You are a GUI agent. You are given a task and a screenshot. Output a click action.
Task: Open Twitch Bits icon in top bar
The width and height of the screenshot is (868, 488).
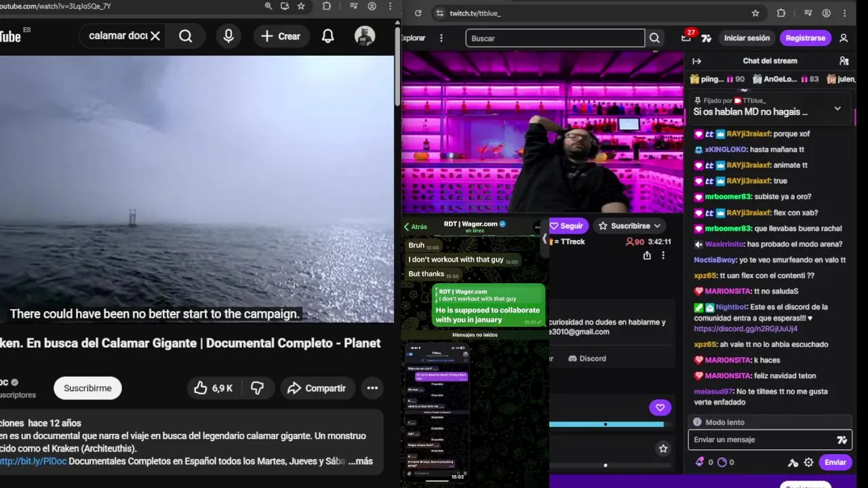point(706,38)
